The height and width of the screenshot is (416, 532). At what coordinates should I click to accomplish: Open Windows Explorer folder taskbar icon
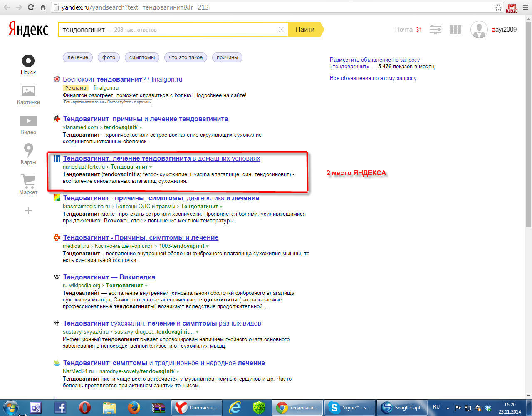pos(109,408)
